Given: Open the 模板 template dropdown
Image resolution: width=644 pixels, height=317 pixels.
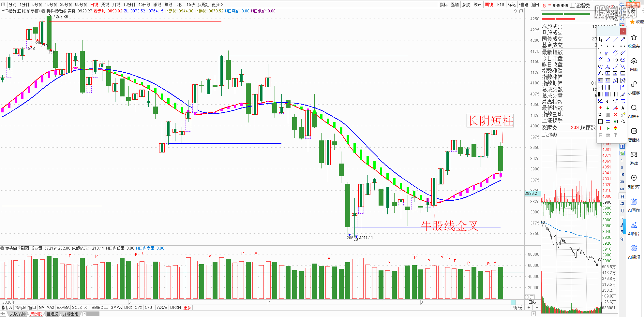Looking at the screenshot, I should pyautogui.click(x=517, y=308).
